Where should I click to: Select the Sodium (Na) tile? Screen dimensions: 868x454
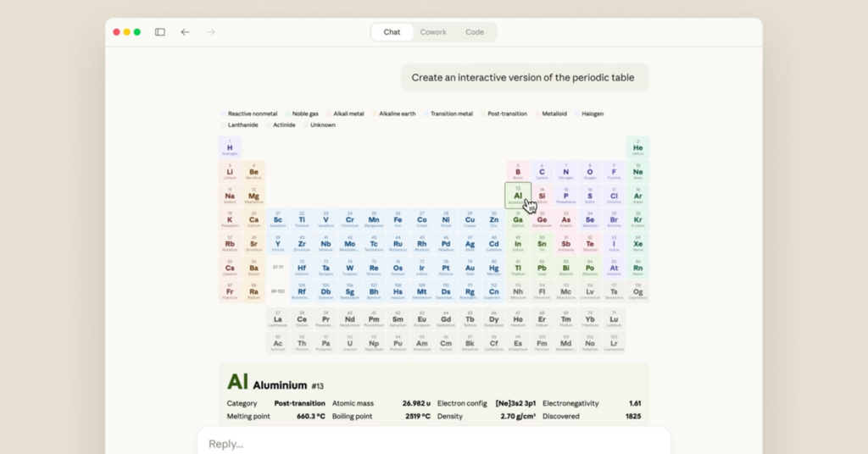(230, 196)
